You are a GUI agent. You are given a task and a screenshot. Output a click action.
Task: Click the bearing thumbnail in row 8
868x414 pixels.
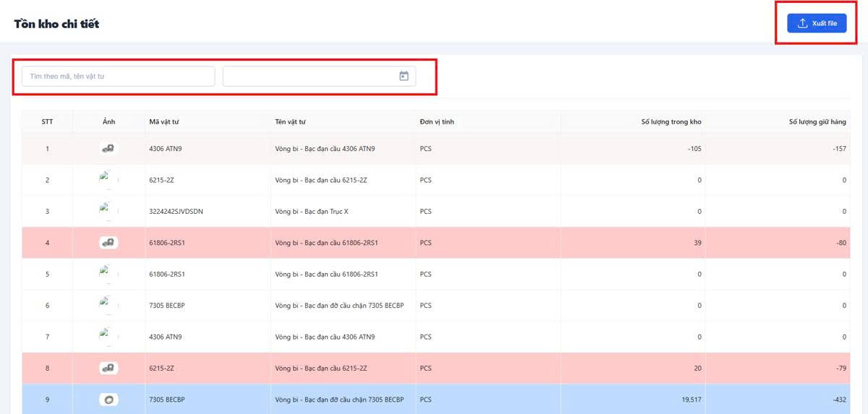[x=109, y=368]
